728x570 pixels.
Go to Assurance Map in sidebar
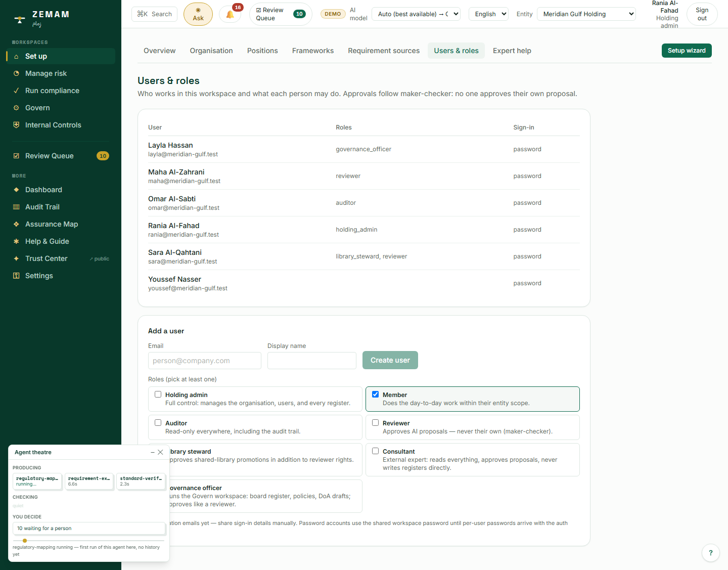click(52, 224)
